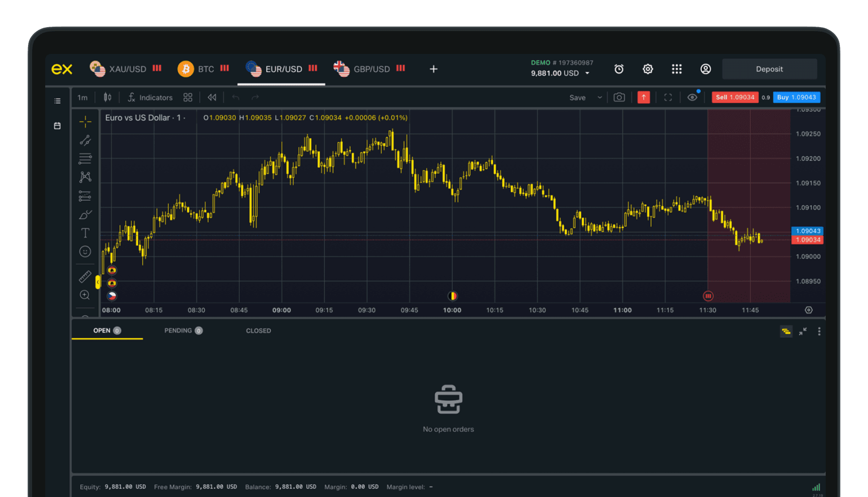
Task: Open the user profile icon
Action: tap(706, 69)
